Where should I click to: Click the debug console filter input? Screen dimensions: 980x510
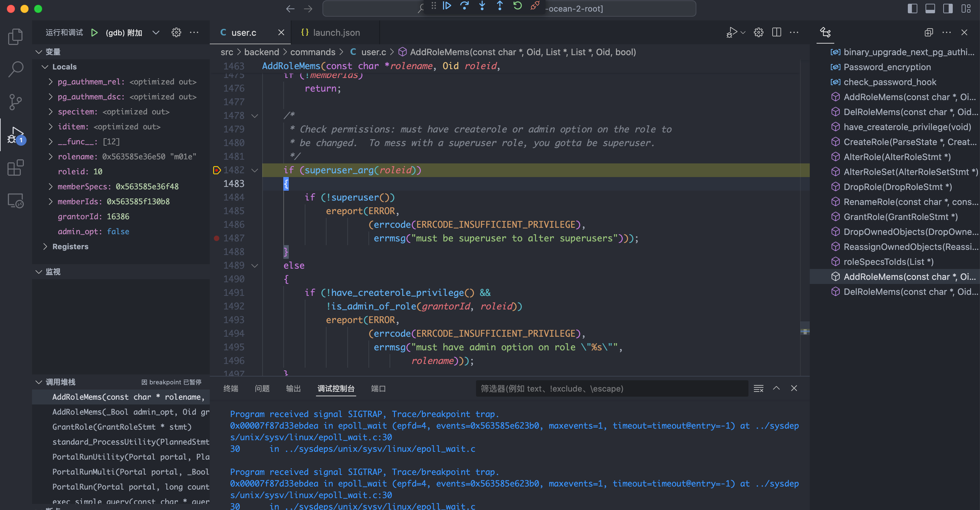(611, 388)
